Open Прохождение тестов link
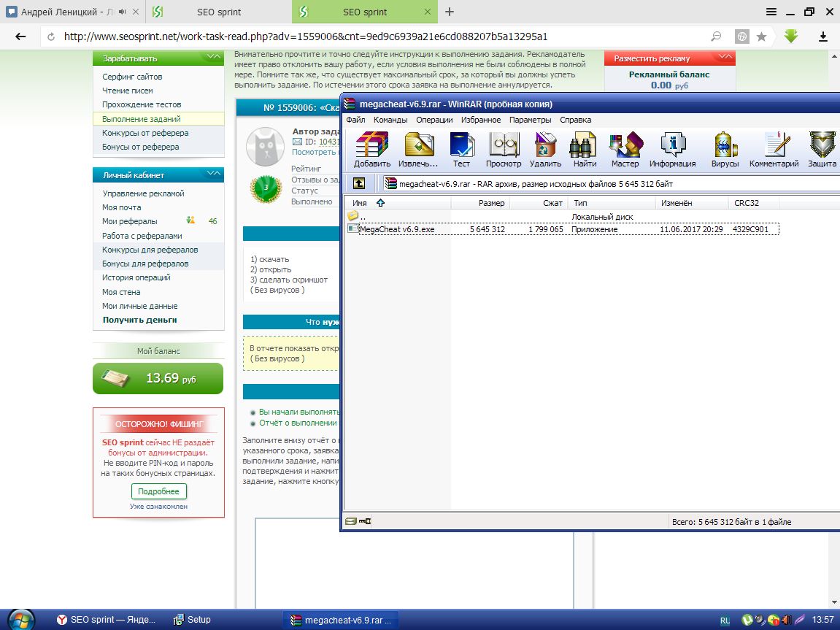Viewport: 840px width, 630px height. click(142, 104)
